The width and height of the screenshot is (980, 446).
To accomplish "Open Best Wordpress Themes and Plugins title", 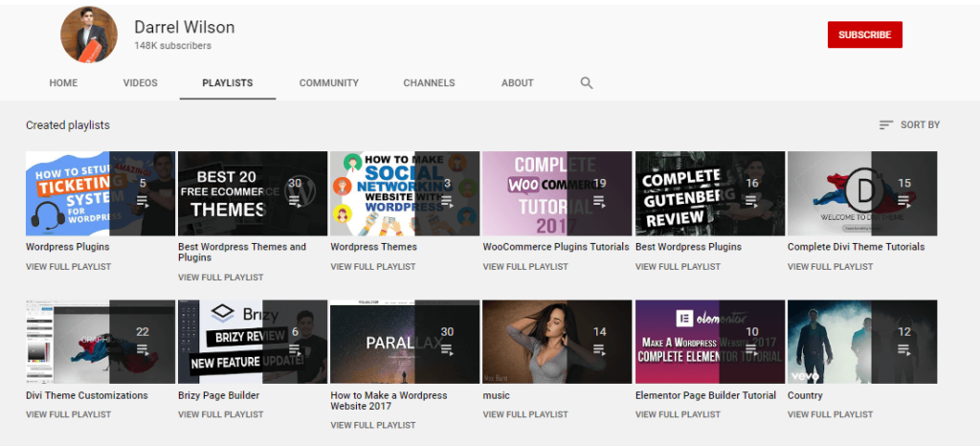I will (x=242, y=253).
